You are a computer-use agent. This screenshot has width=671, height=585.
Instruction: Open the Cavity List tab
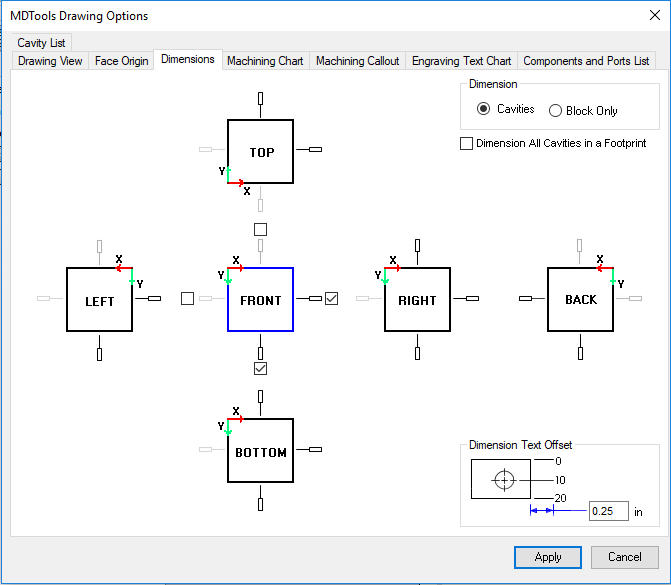click(x=40, y=43)
